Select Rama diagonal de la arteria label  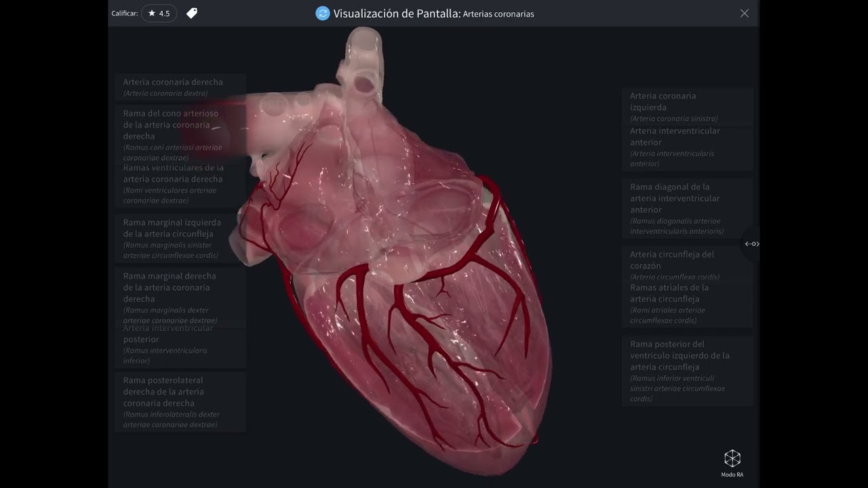pos(687,209)
